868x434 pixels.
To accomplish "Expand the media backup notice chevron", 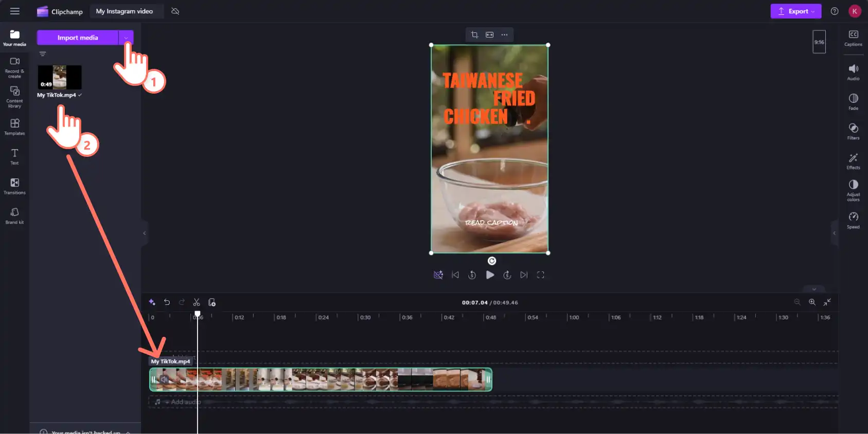I will [128, 432].
